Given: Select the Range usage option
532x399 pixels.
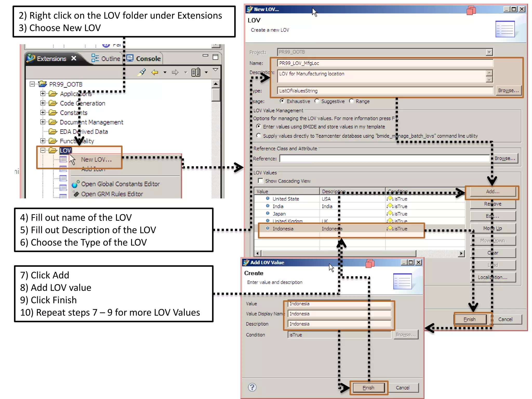Looking at the screenshot, I should (x=351, y=101).
